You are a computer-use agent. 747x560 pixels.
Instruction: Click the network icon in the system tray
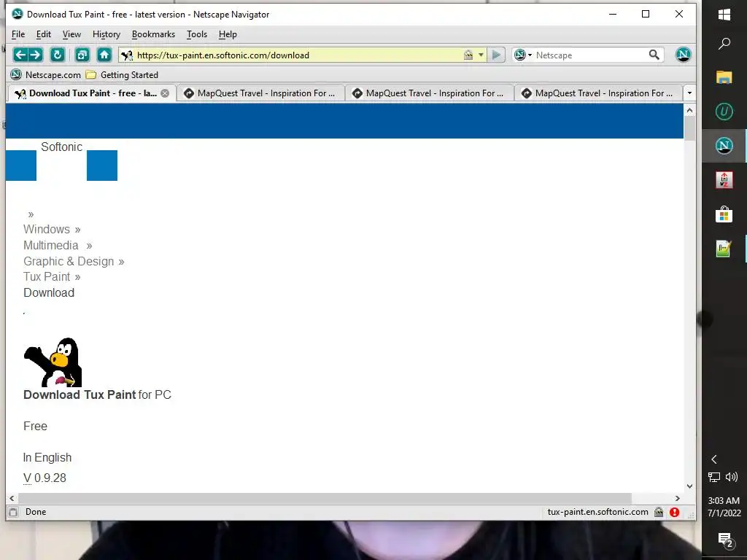click(x=714, y=477)
